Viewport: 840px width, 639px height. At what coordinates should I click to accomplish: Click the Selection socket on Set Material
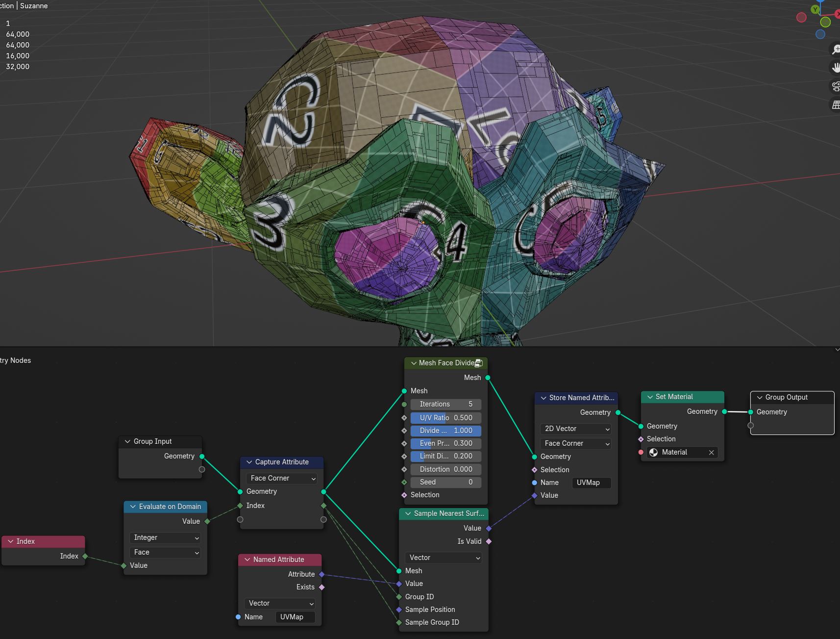[x=641, y=439]
